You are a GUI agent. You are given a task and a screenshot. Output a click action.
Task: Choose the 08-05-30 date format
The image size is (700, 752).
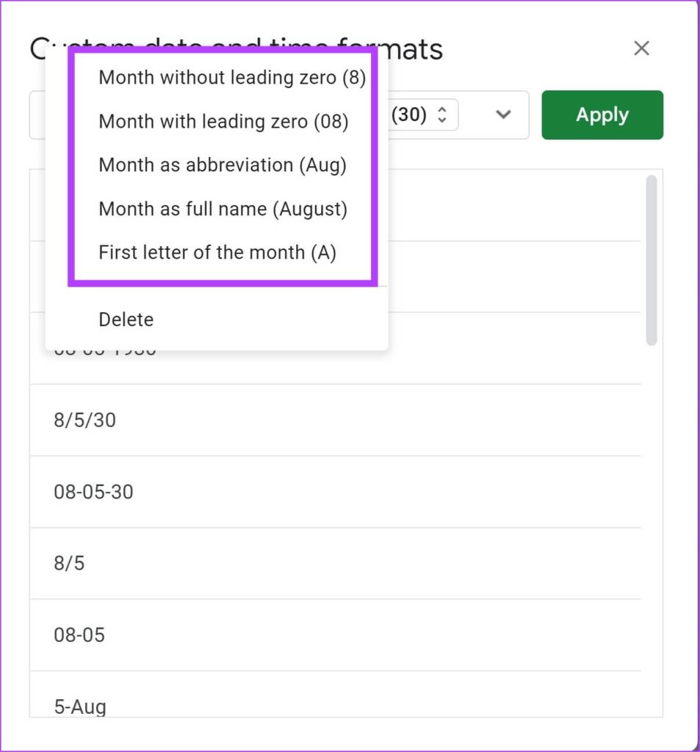click(x=93, y=491)
